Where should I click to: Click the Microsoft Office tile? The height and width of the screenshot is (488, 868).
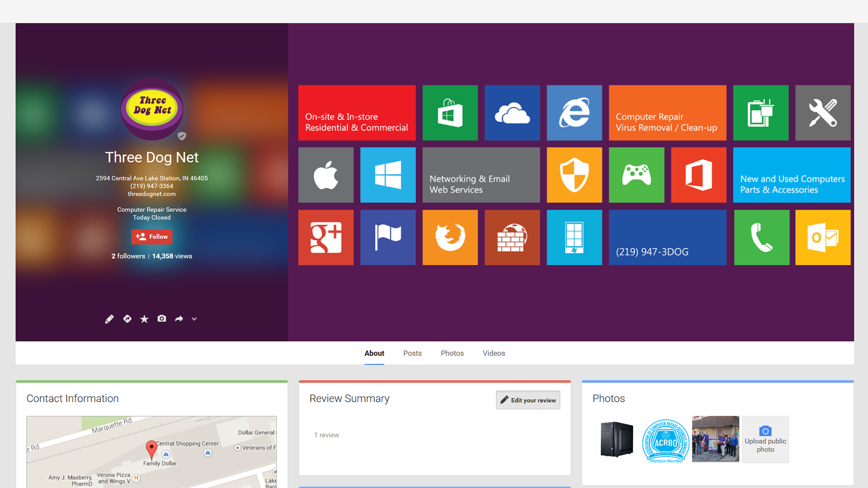click(x=699, y=175)
